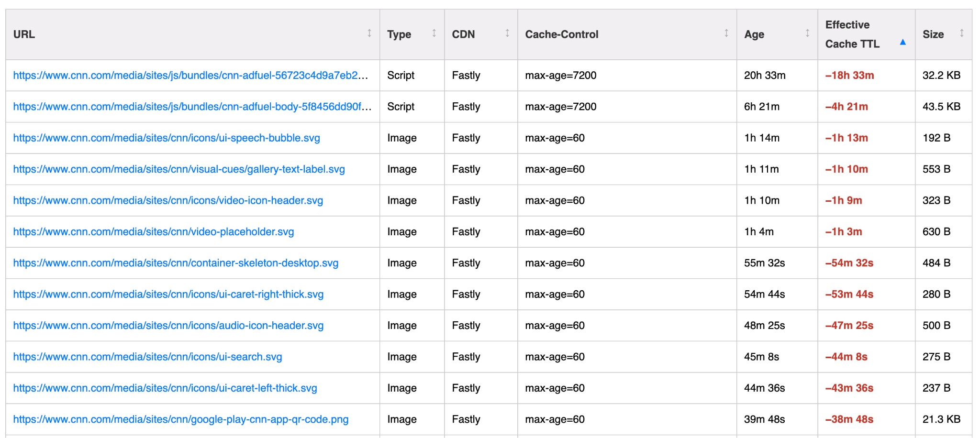
Task: Select the –18h 33m TTL value
Action: (849, 76)
